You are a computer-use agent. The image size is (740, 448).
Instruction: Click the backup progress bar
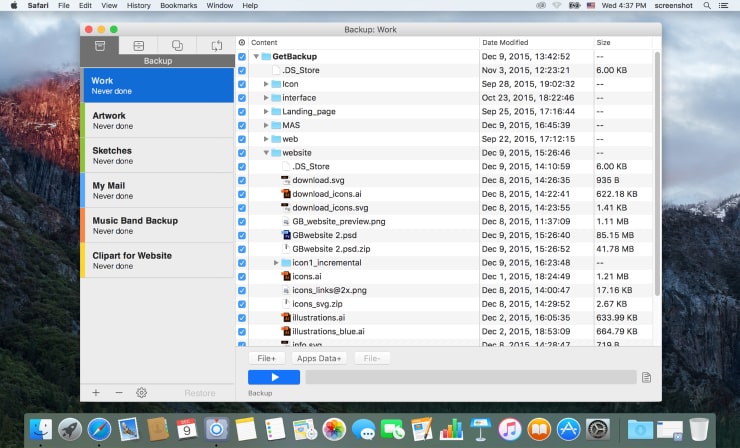click(471, 377)
